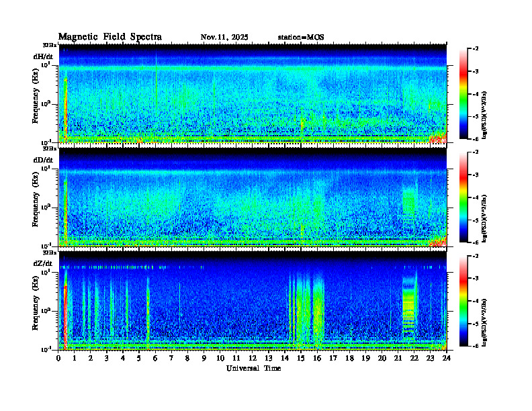Click the dZ/dt panel color scale bar
532x411 pixels.
pyautogui.click(x=463, y=301)
